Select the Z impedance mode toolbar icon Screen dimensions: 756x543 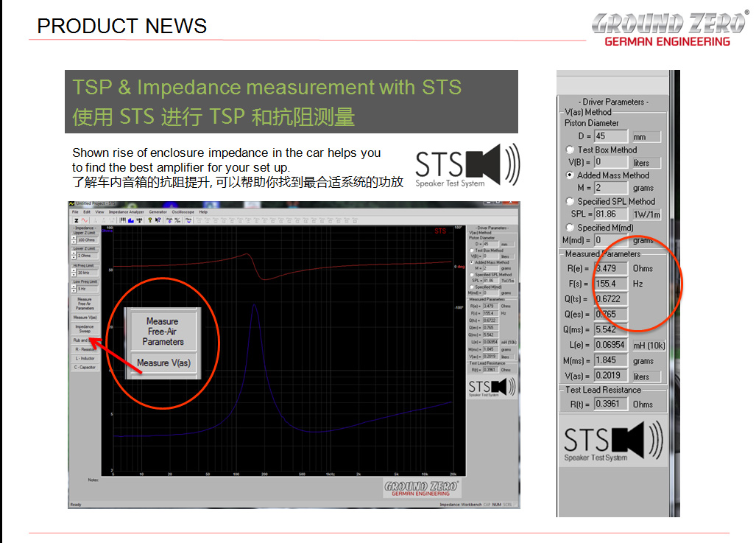[x=76, y=220]
